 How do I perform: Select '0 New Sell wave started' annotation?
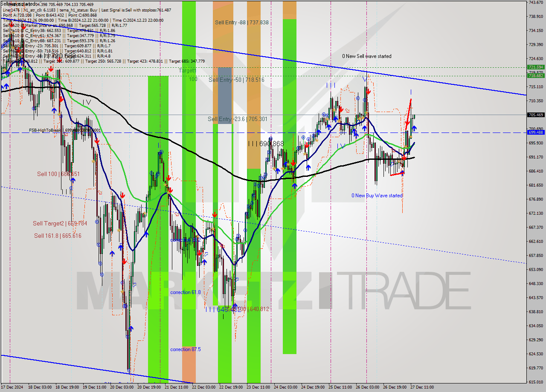pyautogui.click(x=367, y=56)
